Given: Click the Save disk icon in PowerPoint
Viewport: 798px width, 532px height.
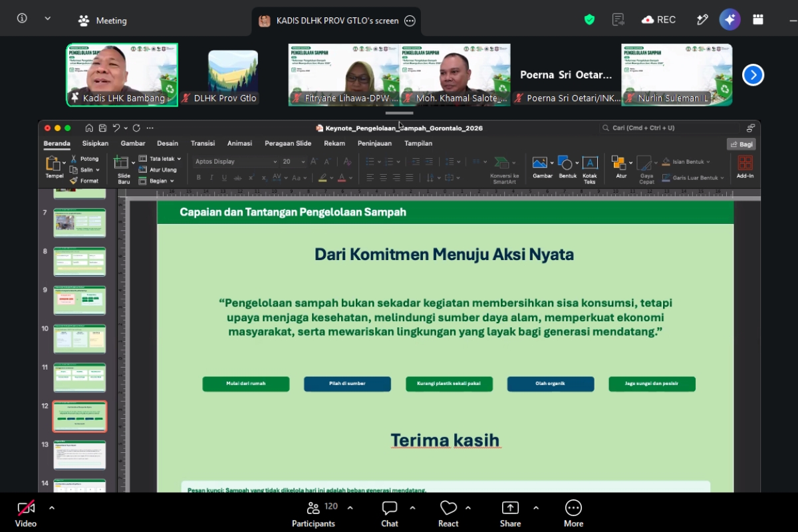Looking at the screenshot, I should tap(102, 128).
